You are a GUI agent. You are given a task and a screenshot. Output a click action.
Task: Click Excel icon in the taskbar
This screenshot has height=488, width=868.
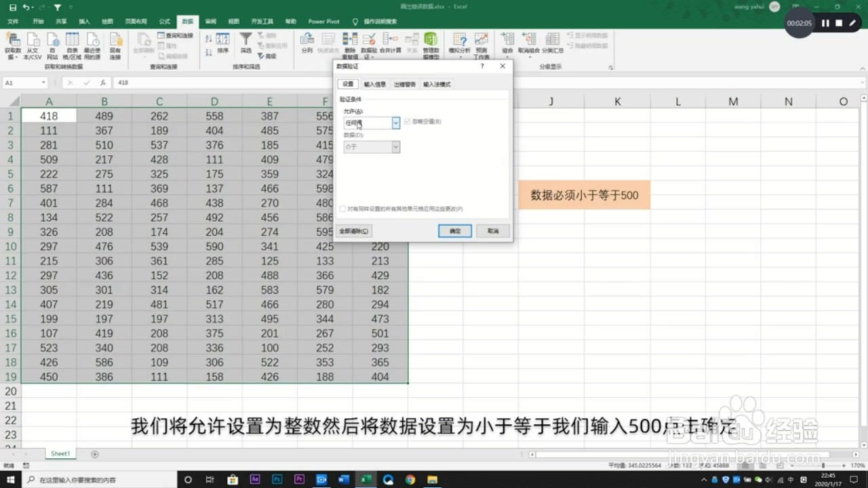coord(366,479)
